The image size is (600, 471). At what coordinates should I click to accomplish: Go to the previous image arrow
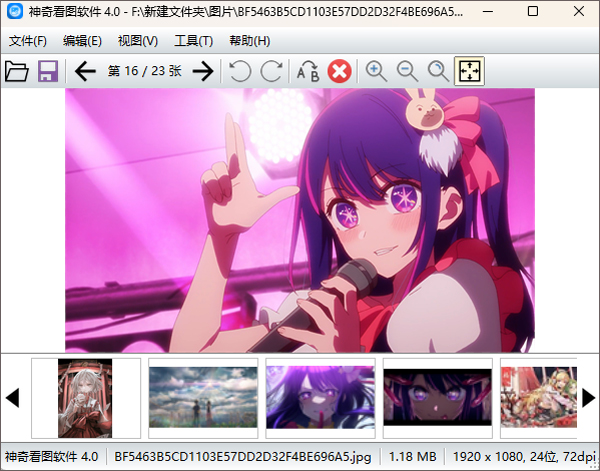pos(85,71)
